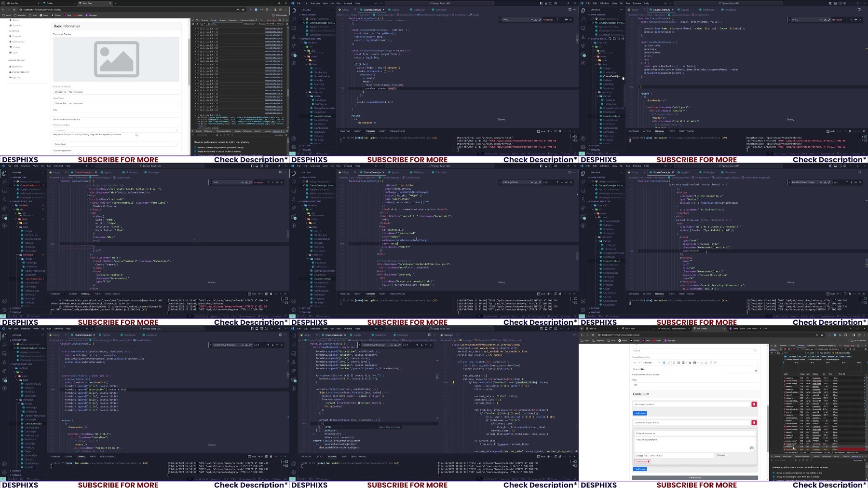This screenshot has height=488, width=868.
Task: Open Extensions view in top-middle VS Code frame
Action: tap(294, 54)
